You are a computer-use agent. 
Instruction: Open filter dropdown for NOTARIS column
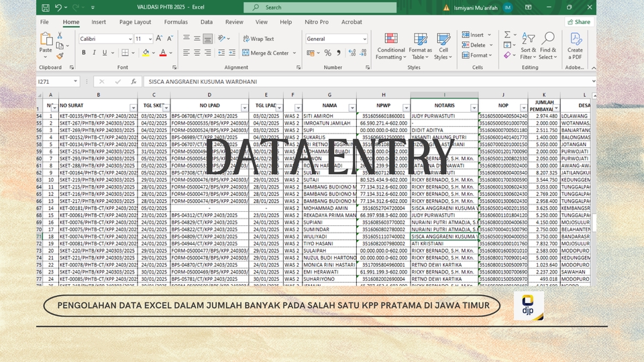pos(474,108)
